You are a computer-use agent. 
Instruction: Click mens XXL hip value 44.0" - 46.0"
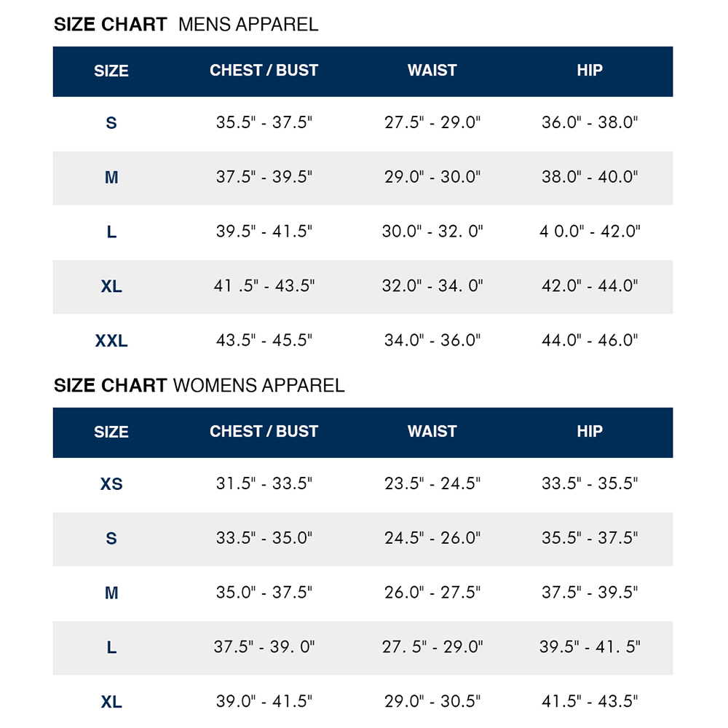[x=590, y=340]
